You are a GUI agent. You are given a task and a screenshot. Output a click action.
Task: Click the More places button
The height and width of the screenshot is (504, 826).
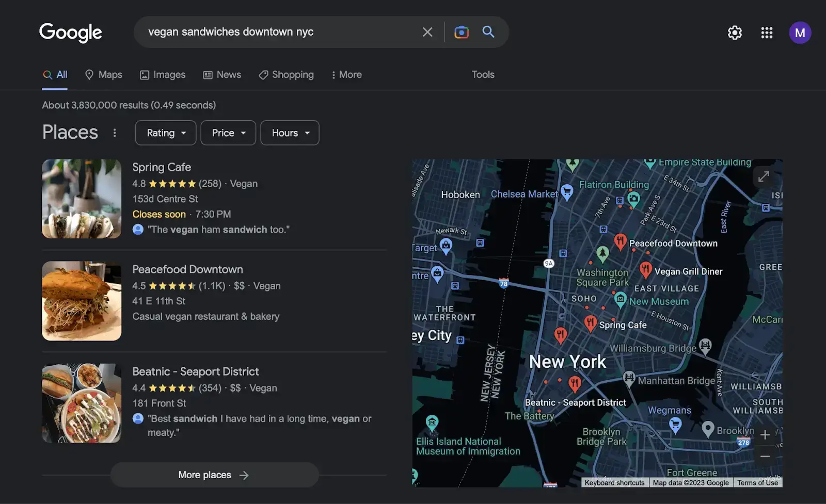tap(214, 475)
